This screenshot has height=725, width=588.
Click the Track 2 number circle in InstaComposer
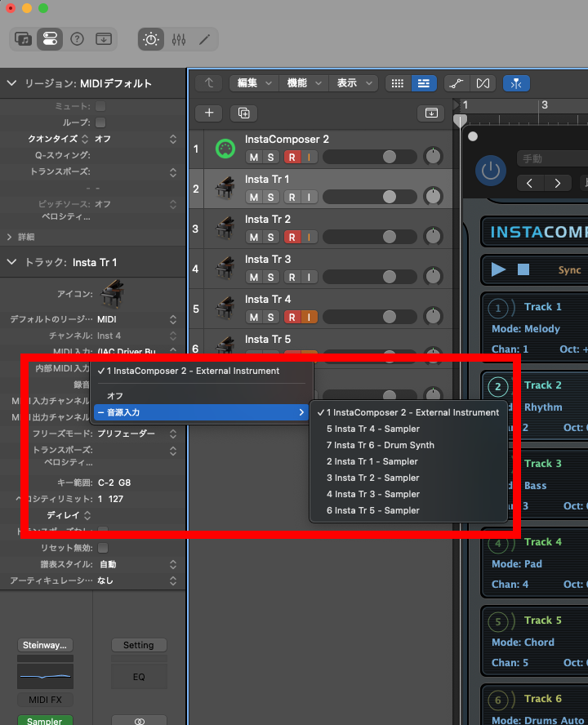(498, 386)
